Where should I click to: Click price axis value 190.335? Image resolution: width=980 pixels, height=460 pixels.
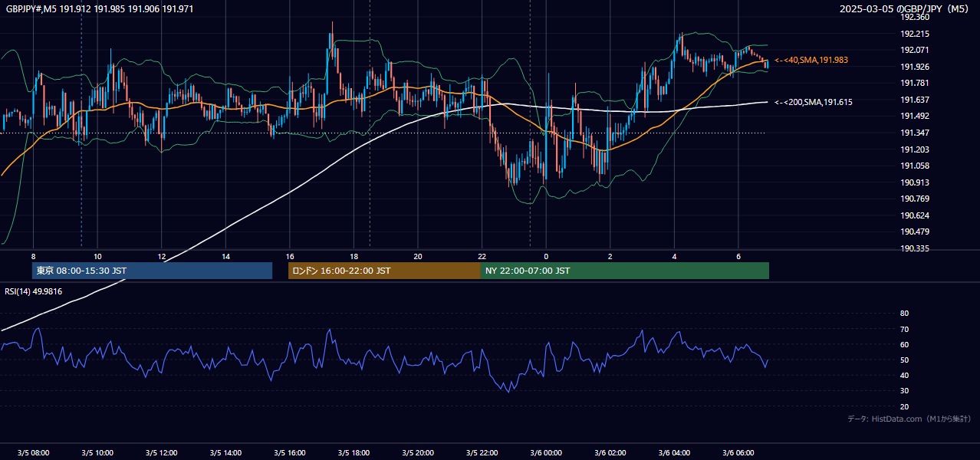[915, 248]
